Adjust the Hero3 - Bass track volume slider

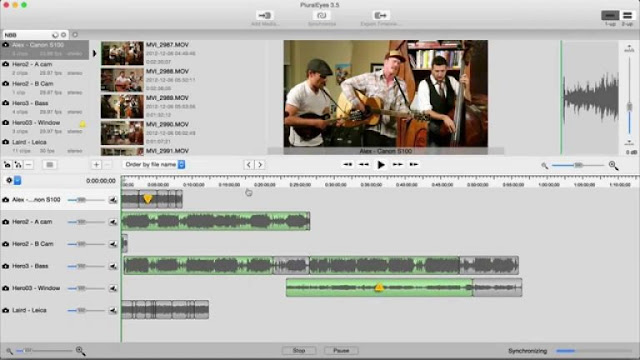[x=86, y=266]
